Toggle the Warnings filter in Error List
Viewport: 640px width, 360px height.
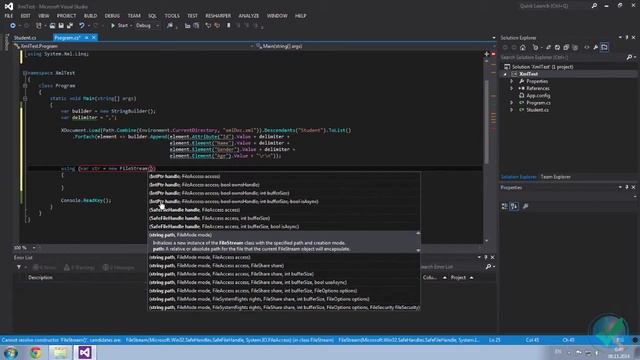pos(80,268)
